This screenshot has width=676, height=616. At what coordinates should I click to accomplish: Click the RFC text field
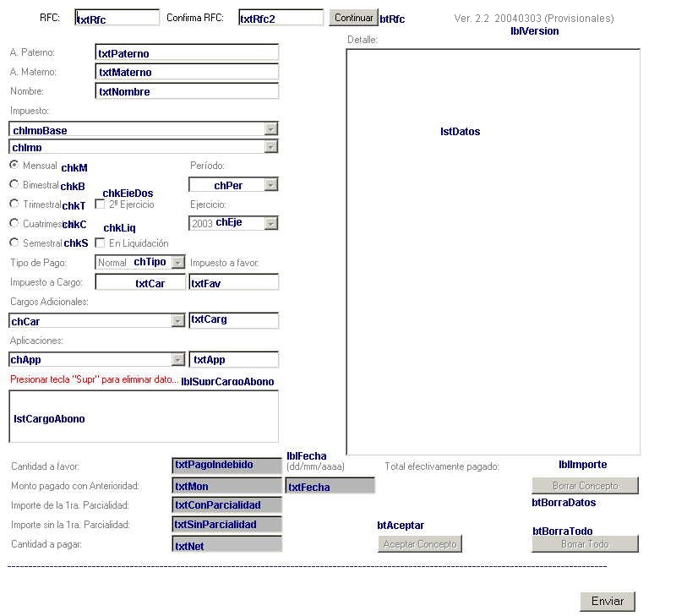117,19
